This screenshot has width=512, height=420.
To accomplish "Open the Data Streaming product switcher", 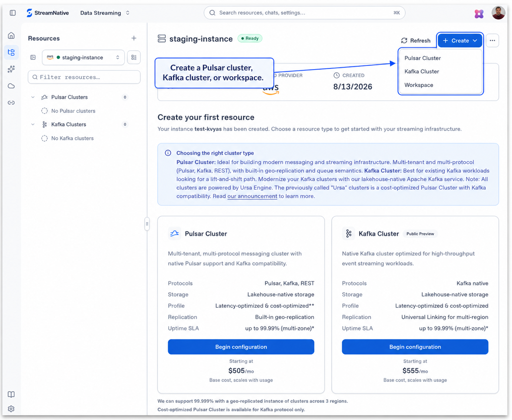I will (105, 13).
